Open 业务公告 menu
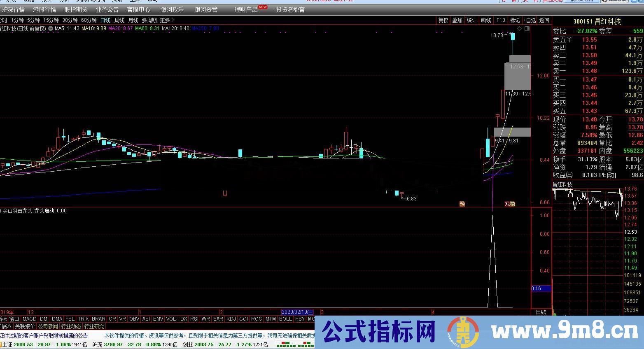Image resolution: width=644 pixels, height=349 pixels. [x=107, y=9]
